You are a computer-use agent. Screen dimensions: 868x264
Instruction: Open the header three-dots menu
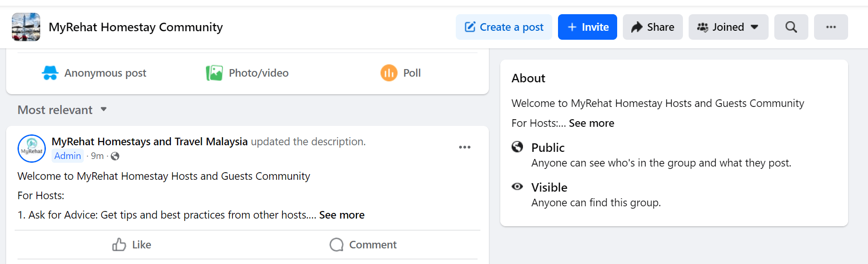pos(831,27)
